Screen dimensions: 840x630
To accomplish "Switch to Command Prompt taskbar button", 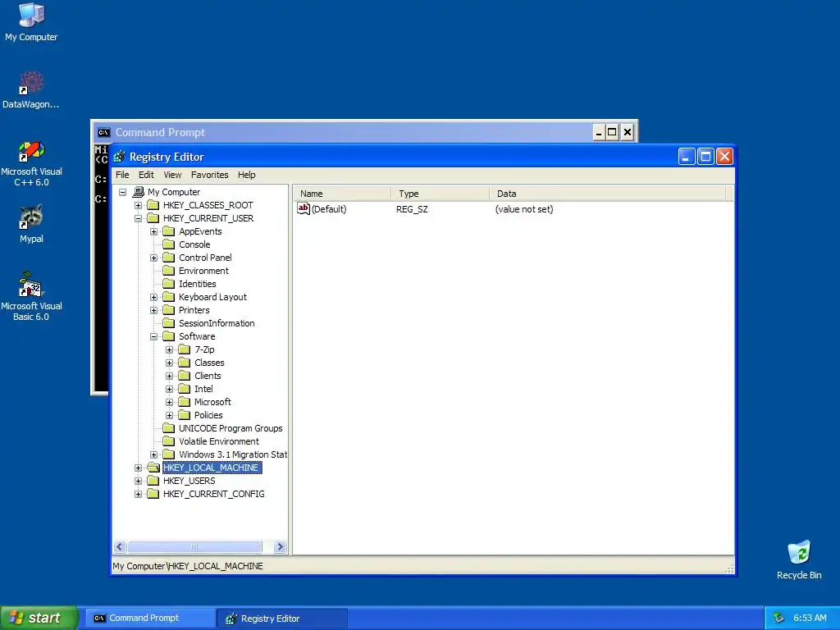I will 151,618.
